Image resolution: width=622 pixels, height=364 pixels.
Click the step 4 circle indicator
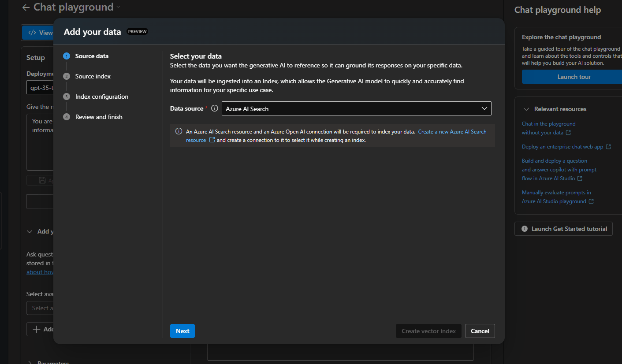(x=67, y=117)
